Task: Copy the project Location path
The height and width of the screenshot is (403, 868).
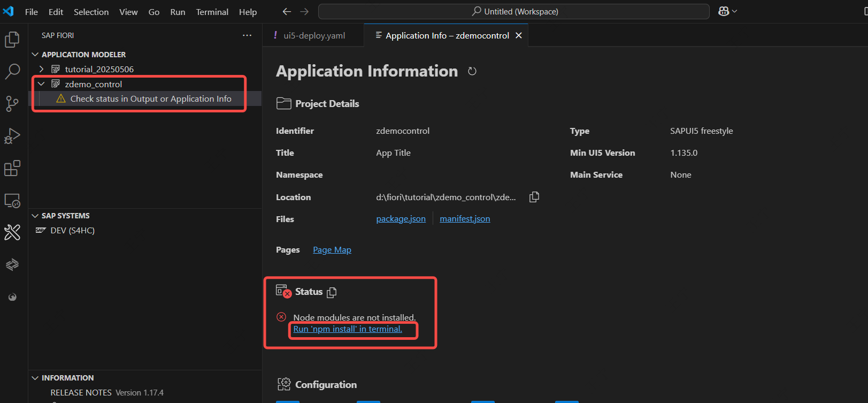Action: pyautogui.click(x=534, y=197)
